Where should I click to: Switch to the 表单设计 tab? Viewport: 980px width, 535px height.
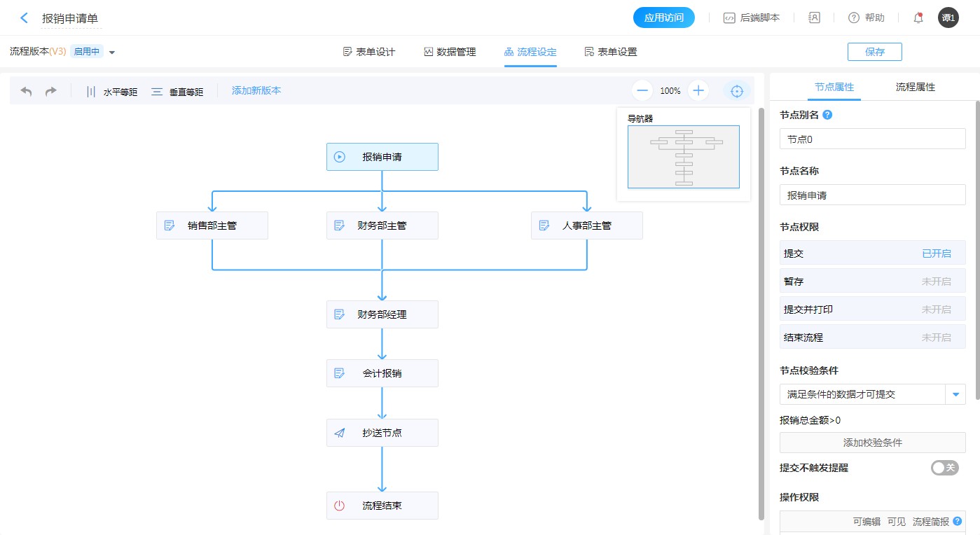click(x=369, y=52)
